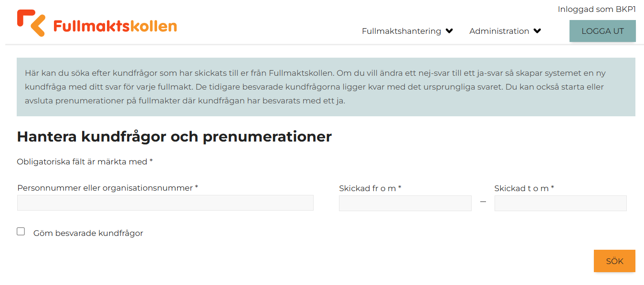Click the Skickad fr o m date field
The width and height of the screenshot is (644, 285).
[405, 203]
